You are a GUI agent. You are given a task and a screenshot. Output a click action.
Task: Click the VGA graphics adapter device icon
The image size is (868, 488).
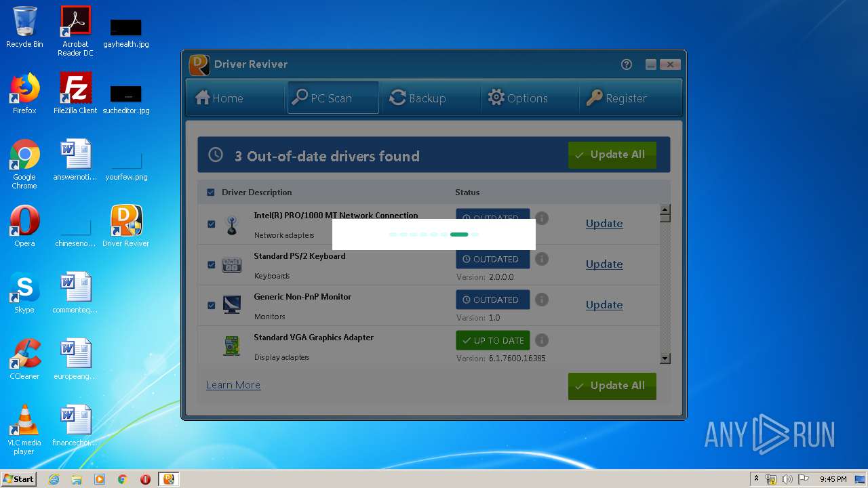[x=232, y=346]
